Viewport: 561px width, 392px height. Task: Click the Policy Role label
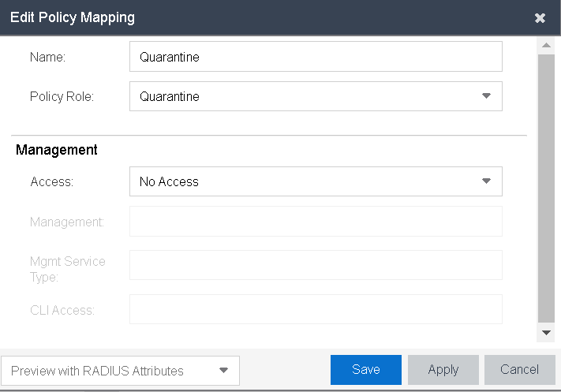pos(62,96)
